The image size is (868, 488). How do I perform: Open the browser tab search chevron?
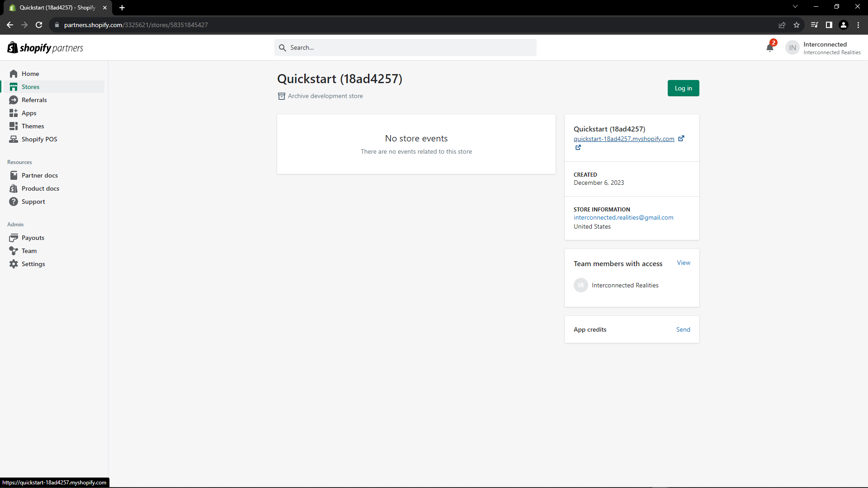point(794,6)
